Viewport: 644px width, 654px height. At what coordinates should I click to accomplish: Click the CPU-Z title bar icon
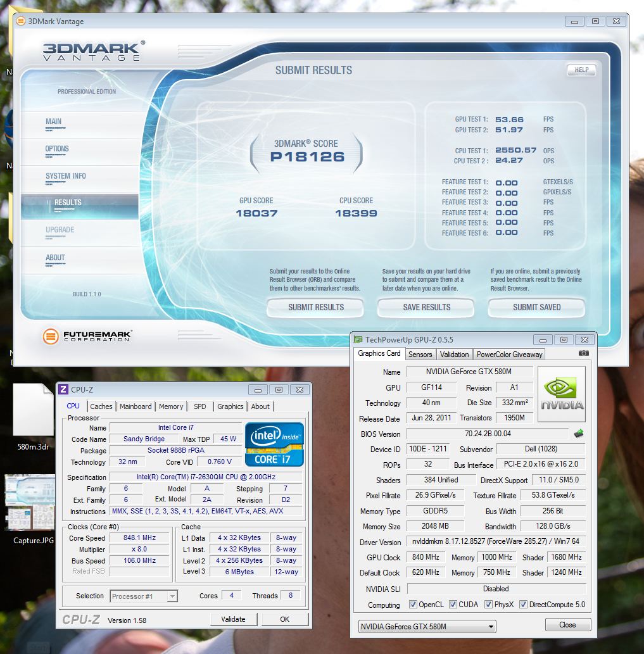tap(63, 389)
